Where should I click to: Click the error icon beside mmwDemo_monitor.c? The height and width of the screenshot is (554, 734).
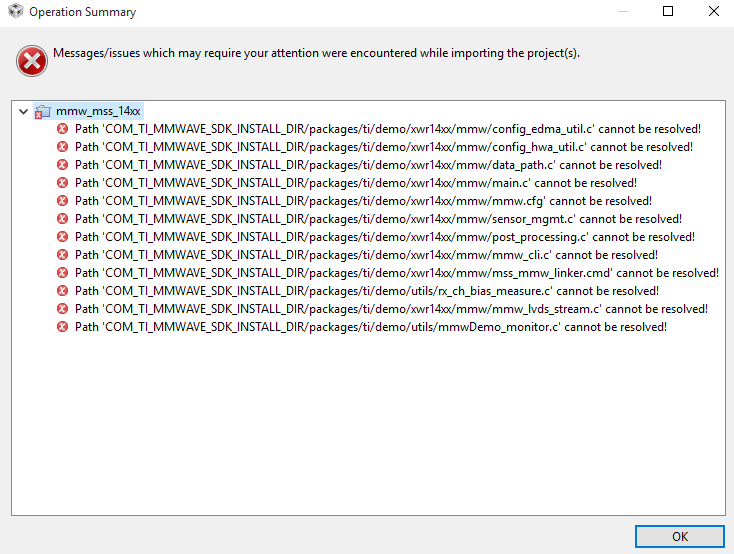point(63,327)
